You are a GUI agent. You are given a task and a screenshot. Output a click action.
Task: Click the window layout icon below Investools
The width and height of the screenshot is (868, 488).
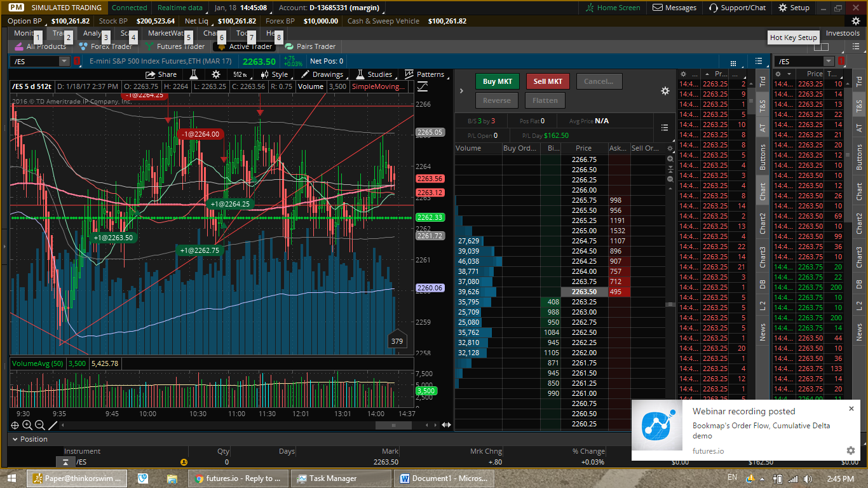821,46
